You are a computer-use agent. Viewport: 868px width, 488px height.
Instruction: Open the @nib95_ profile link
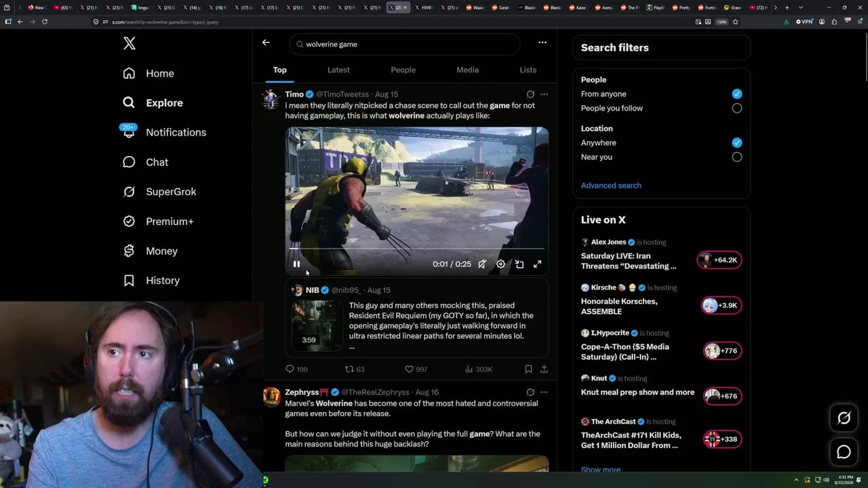pyautogui.click(x=346, y=290)
